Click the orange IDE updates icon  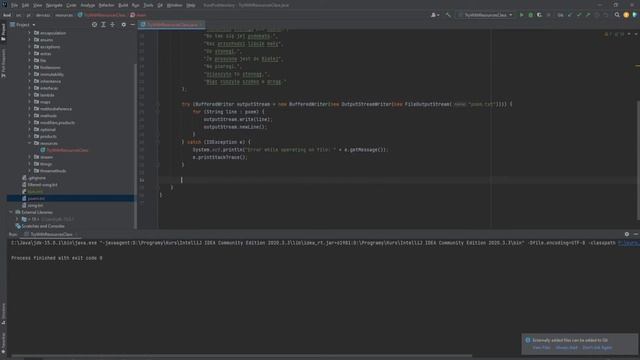click(x=626, y=15)
